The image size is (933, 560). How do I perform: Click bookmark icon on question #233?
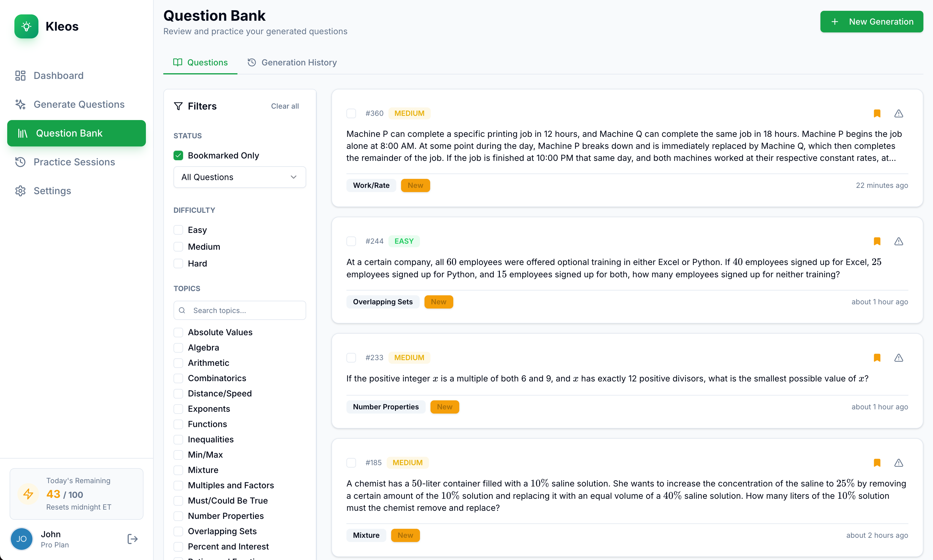tap(877, 357)
